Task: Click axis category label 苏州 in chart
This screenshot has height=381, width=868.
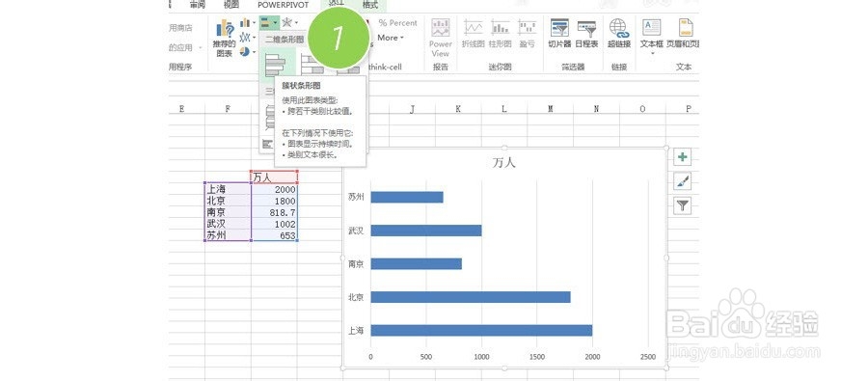Action: [356, 197]
